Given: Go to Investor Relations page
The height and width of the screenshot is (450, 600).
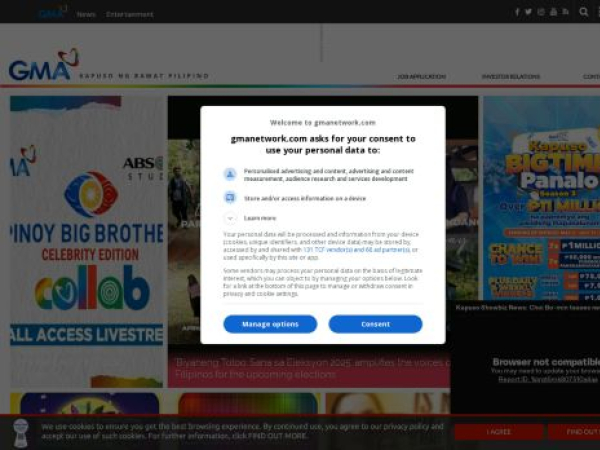Looking at the screenshot, I should (x=511, y=77).
